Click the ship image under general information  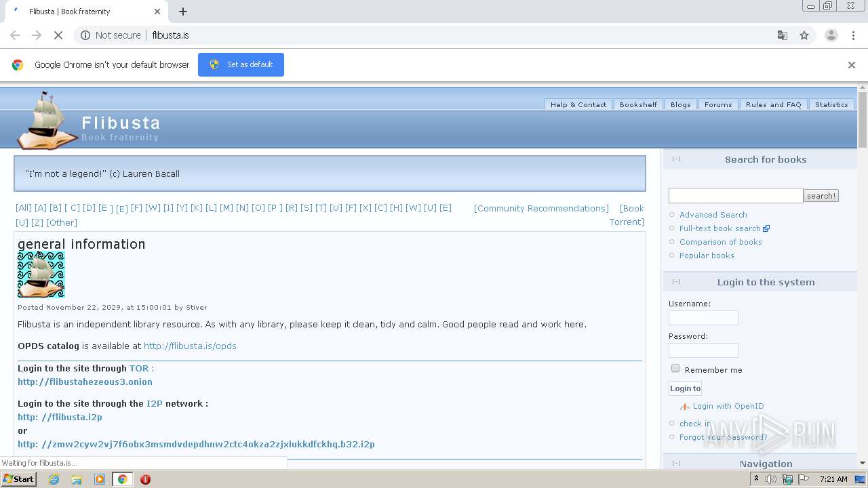click(x=41, y=274)
